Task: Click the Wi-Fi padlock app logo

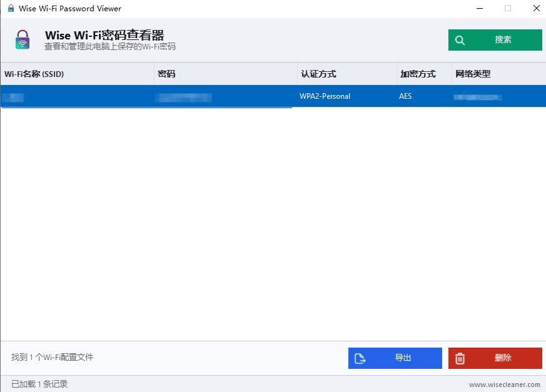Action: tap(23, 39)
